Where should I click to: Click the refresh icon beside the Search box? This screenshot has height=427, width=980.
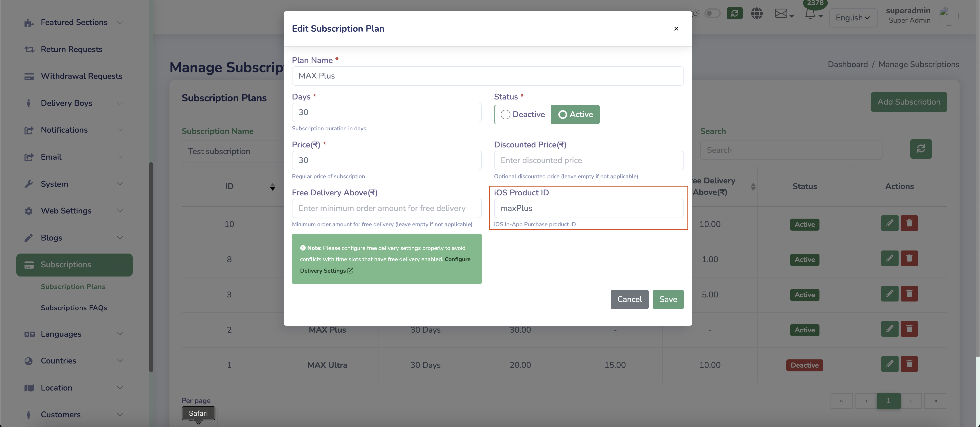click(x=921, y=149)
